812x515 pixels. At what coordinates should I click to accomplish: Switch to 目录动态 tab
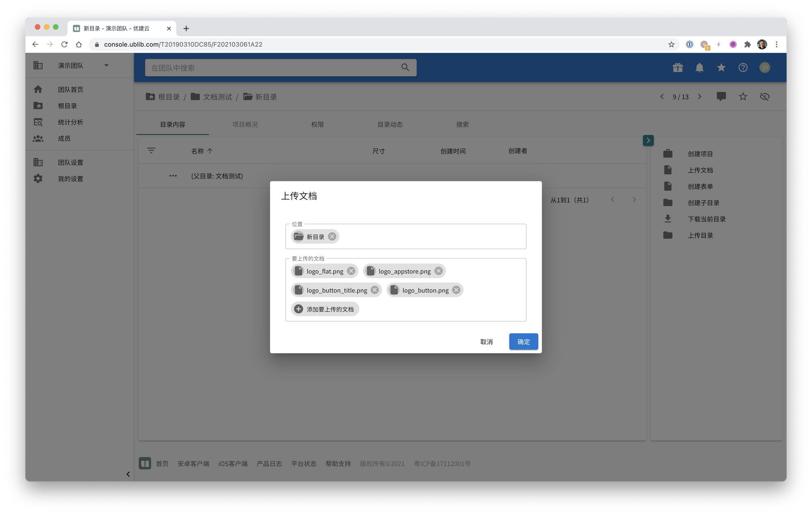[x=390, y=125]
